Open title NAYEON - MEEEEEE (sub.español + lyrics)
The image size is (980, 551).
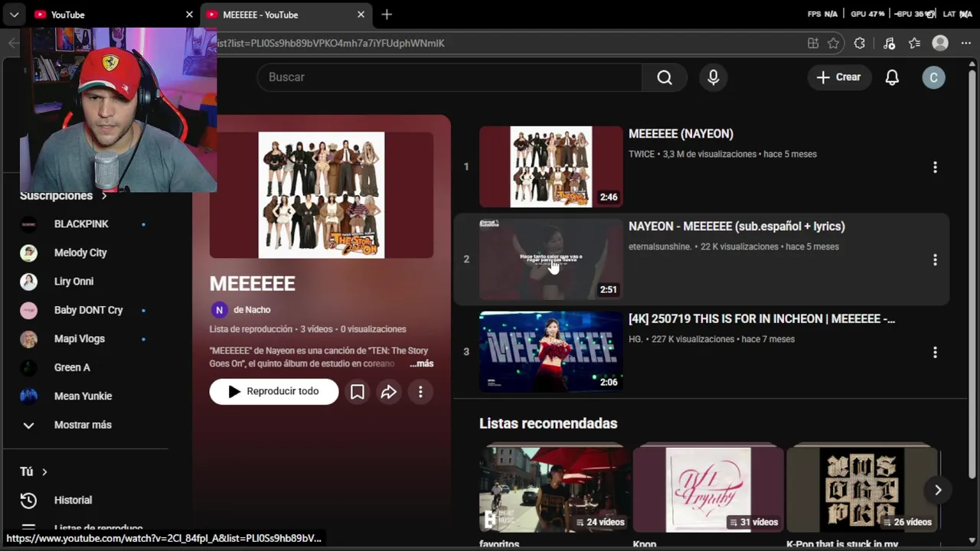[737, 227]
